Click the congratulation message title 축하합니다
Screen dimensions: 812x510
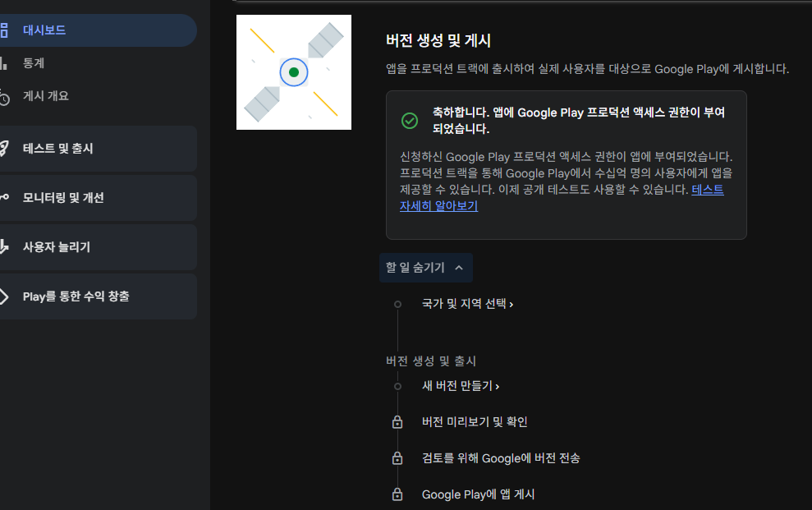pyautogui.click(x=579, y=120)
